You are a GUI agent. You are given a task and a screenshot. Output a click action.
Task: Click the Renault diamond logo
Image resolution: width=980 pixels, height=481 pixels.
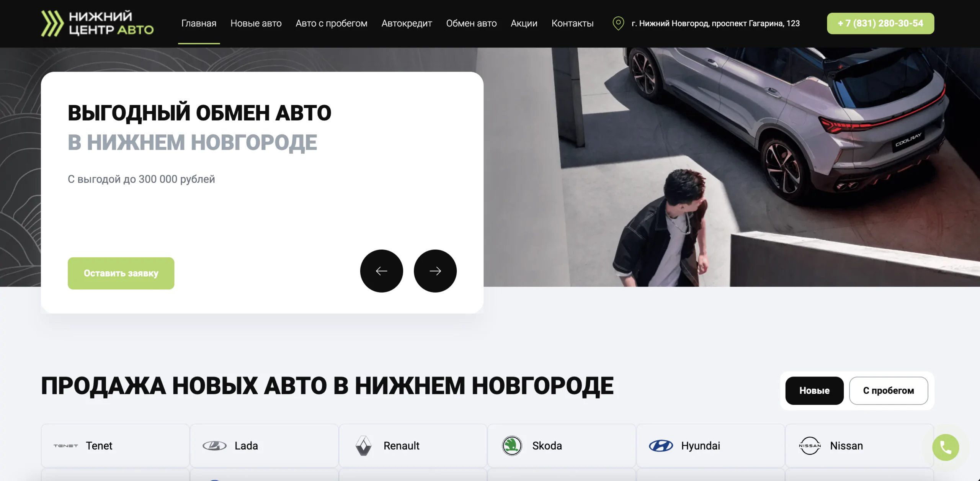[x=363, y=446]
